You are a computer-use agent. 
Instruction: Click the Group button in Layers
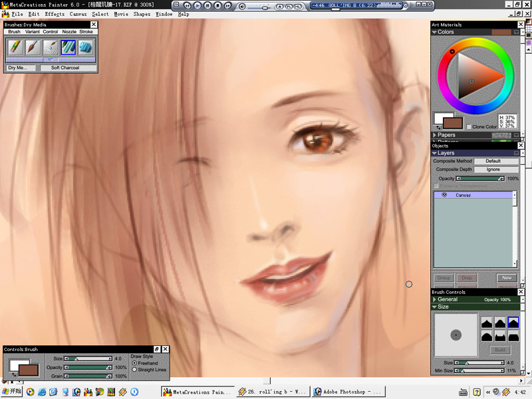444,278
